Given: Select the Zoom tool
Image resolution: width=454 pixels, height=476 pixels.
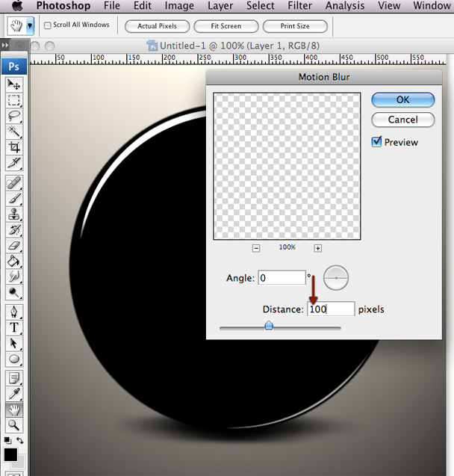Looking at the screenshot, I should (13, 425).
